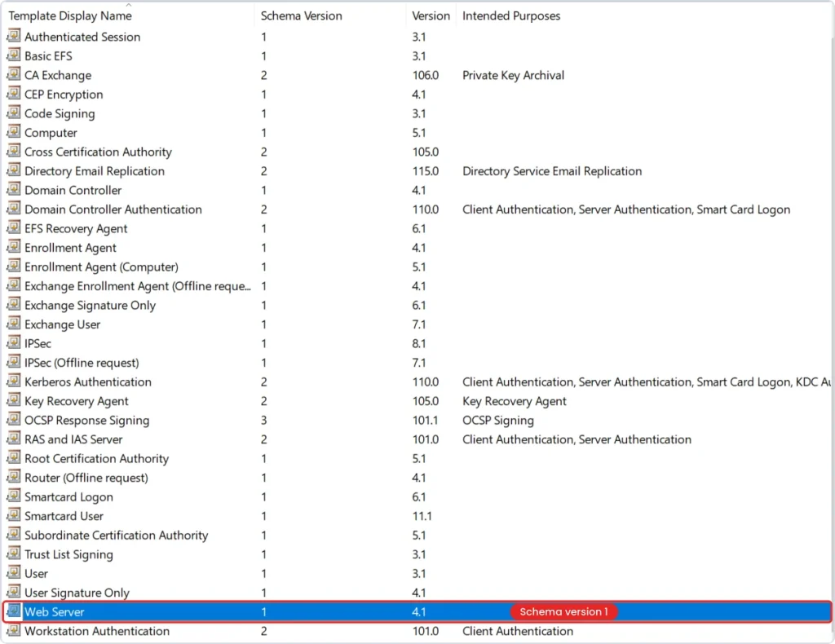Click the CA Exchange template icon
Viewport: 835px width, 644px height.
pyautogui.click(x=13, y=74)
